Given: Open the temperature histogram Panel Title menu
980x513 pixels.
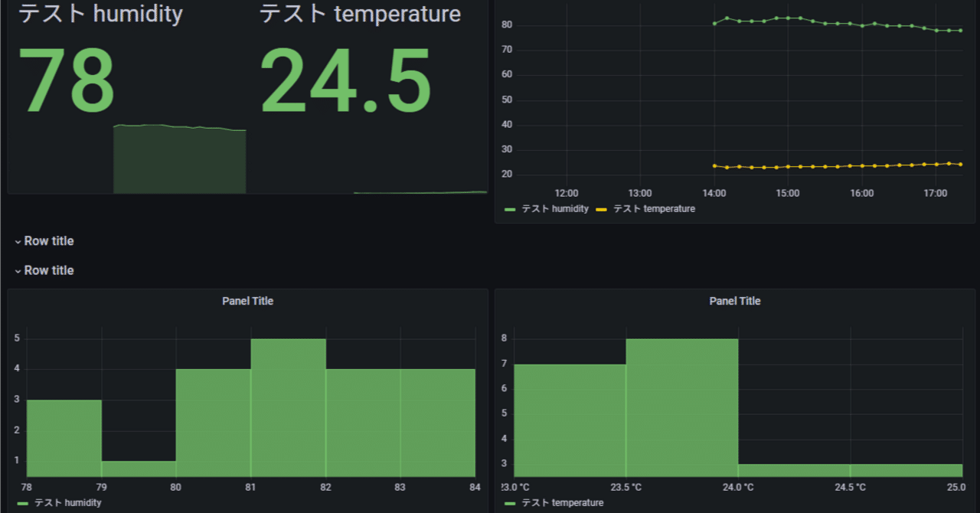Looking at the screenshot, I should click(734, 301).
